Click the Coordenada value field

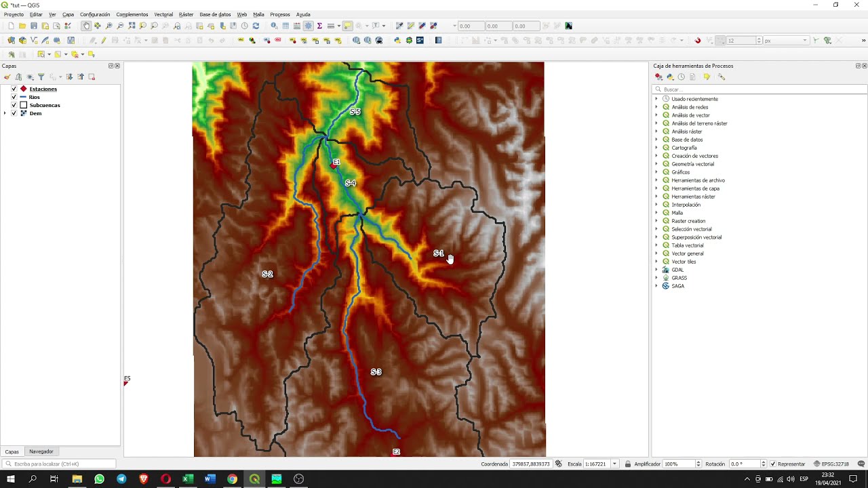(530, 464)
